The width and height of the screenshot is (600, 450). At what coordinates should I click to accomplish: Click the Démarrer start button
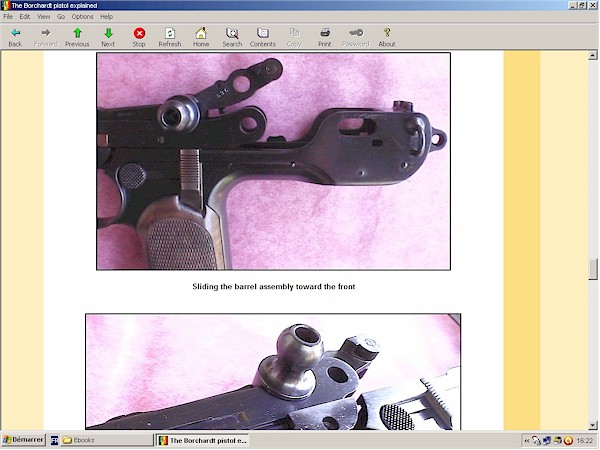tap(23, 440)
